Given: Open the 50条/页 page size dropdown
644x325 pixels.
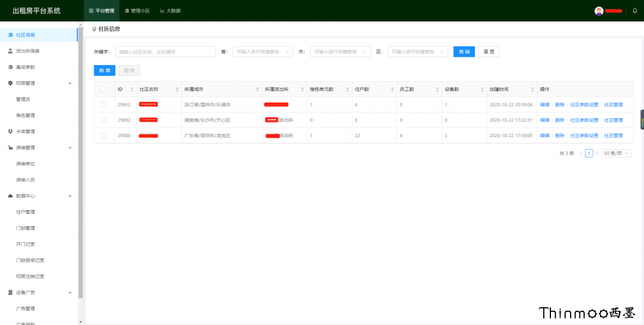Looking at the screenshot, I should [616, 153].
